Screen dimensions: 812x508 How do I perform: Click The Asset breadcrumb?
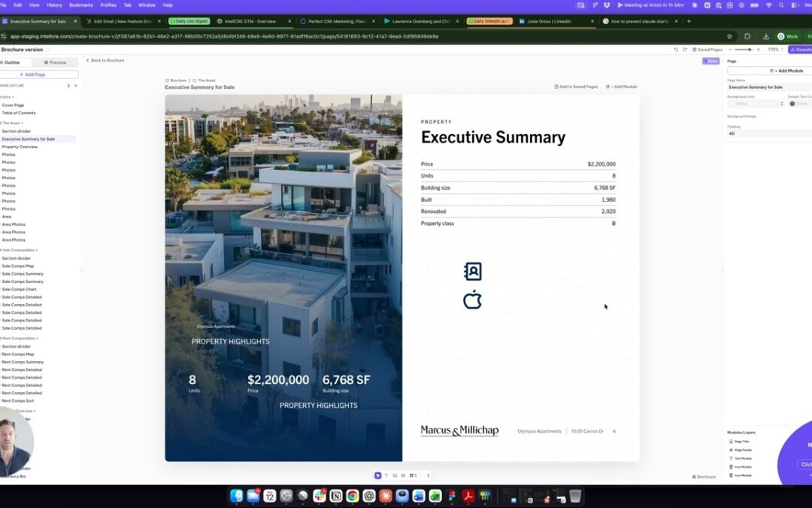(204, 81)
